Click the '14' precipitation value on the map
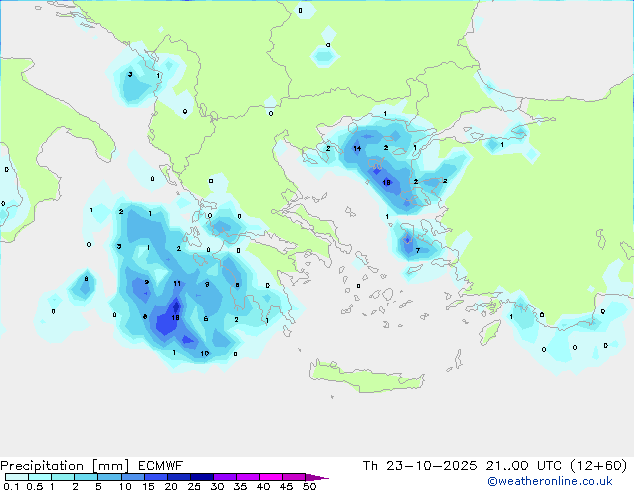 point(357,149)
